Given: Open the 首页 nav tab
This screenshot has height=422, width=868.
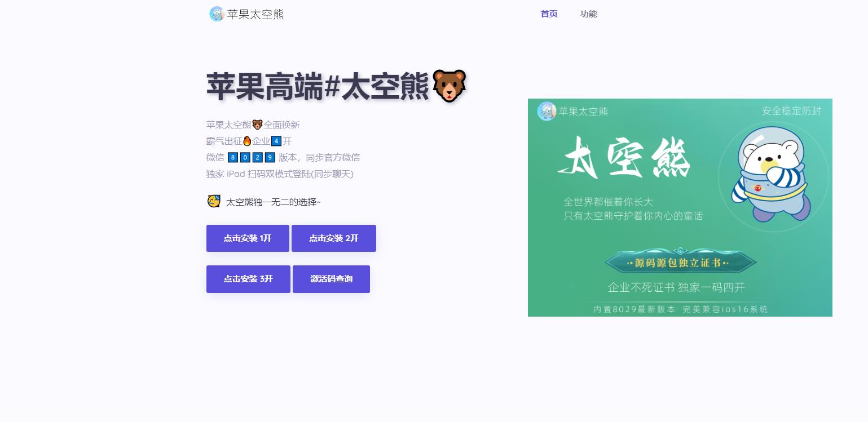Looking at the screenshot, I should (549, 14).
